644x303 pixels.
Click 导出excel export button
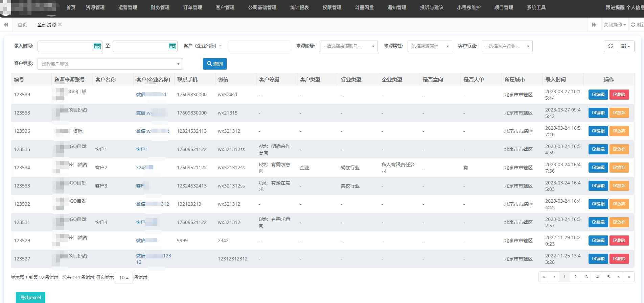tap(30, 298)
